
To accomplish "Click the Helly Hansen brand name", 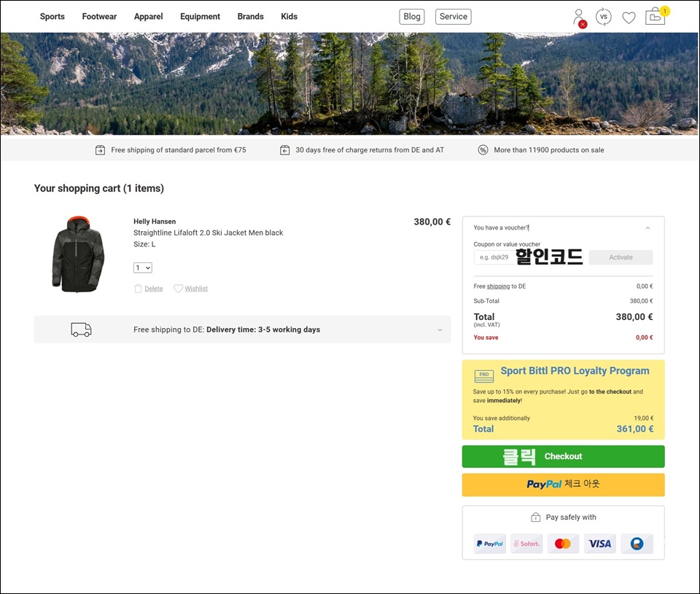I will coord(155,222).
